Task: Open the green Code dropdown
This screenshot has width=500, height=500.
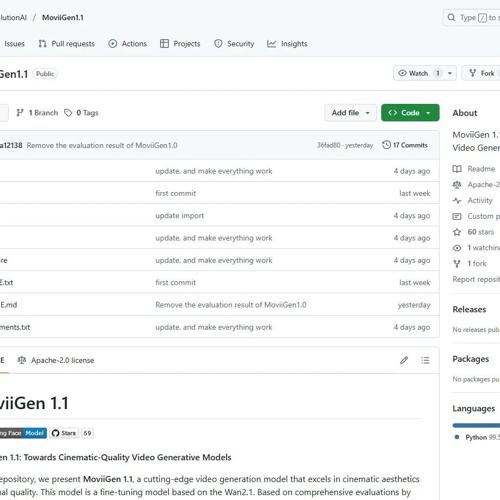Action: point(410,113)
